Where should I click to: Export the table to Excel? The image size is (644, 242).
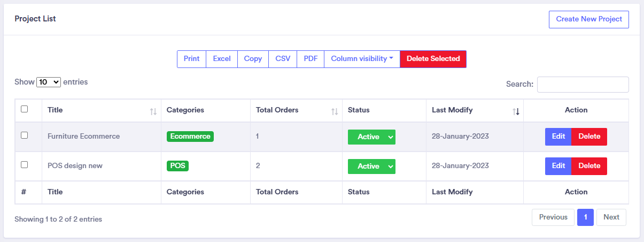click(x=222, y=59)
